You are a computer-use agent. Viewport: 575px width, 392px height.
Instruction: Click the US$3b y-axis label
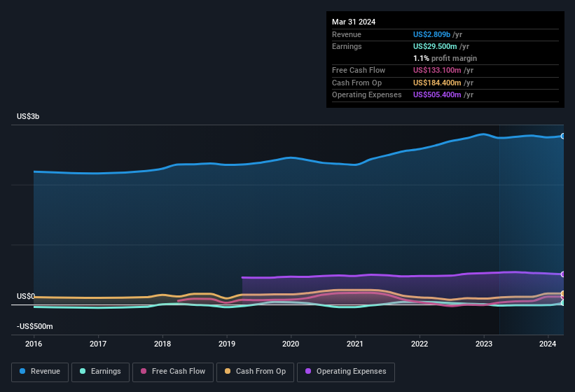(x=29, y=116)
